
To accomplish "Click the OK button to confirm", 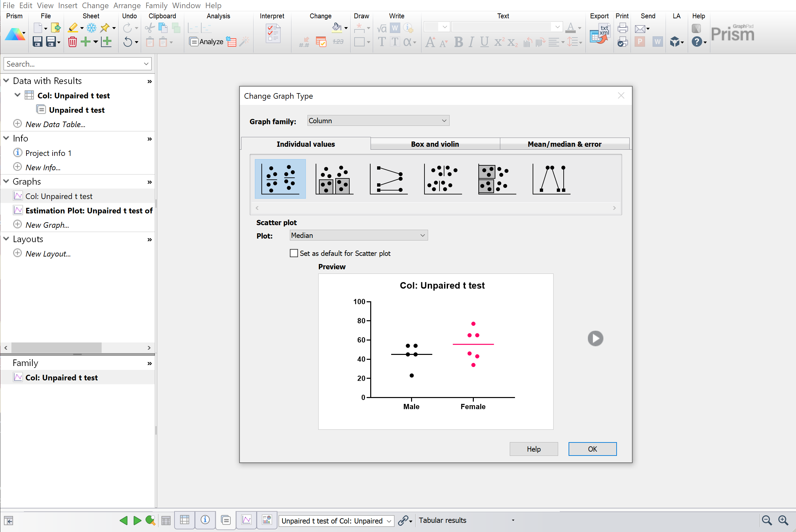I will (x=592, y=448).
